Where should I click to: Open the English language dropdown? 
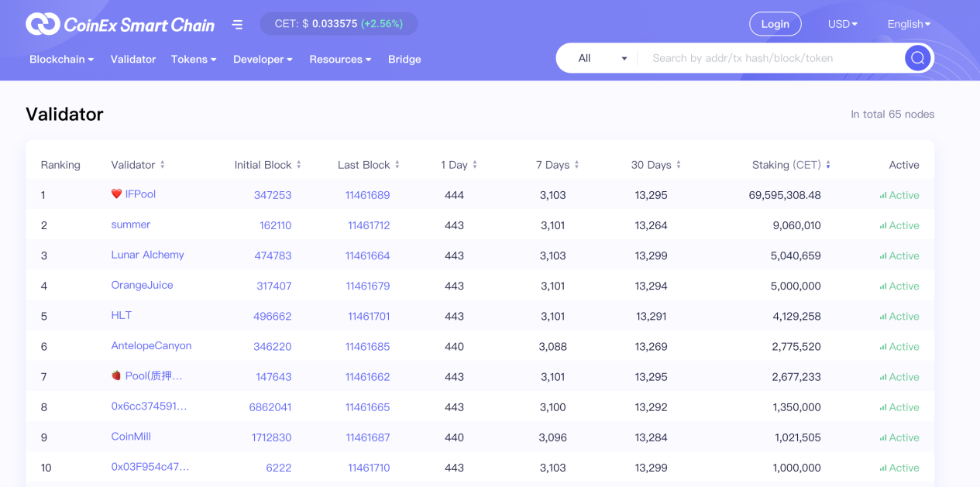coord(908,24)
